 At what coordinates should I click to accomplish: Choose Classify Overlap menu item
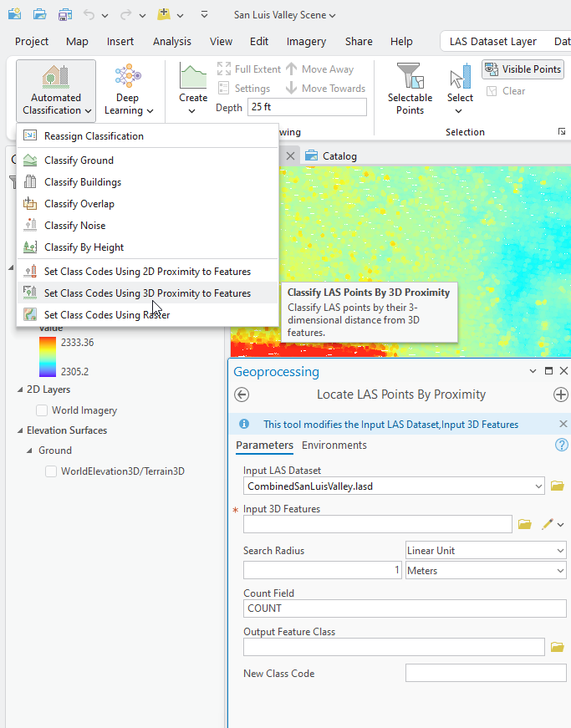(x=148, y=204)
